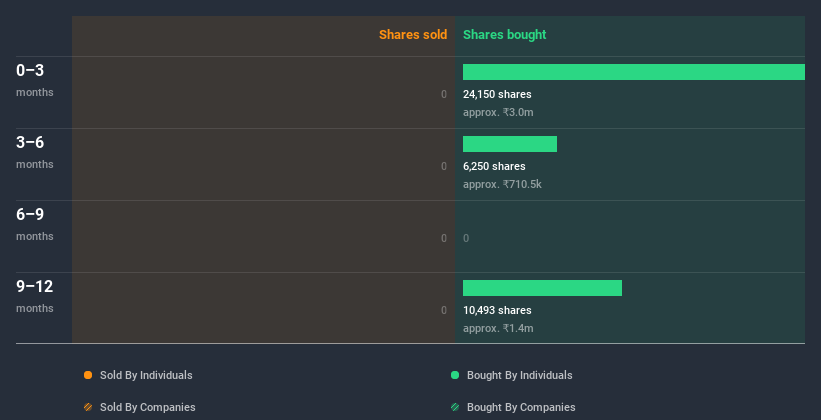Screen dimensions: 821x420
Task: Click the 6,250 shares value
Action: point(494,166)
